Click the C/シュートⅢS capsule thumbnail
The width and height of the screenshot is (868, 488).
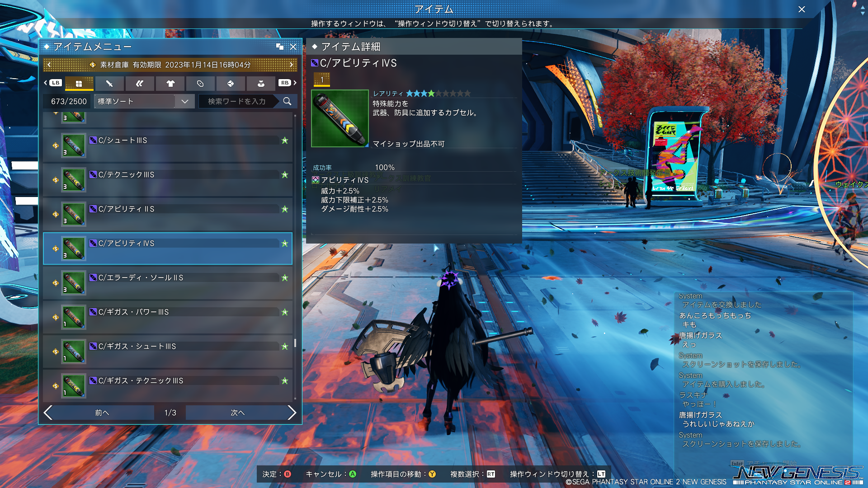click(74, 145)
